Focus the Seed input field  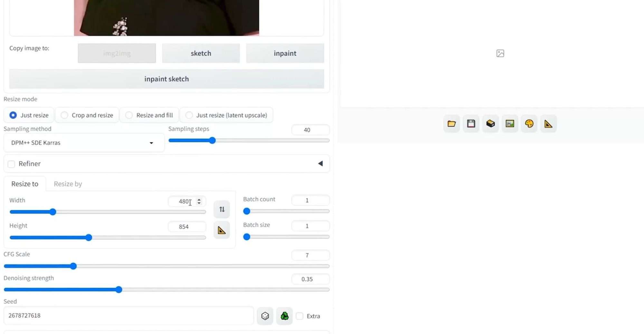tap(129, 316)
